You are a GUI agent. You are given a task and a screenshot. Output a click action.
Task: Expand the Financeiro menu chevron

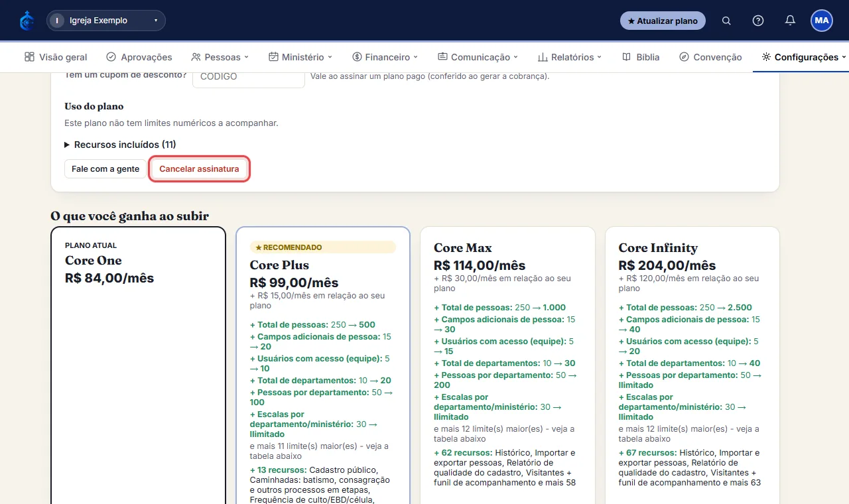(x=415, y=57)
